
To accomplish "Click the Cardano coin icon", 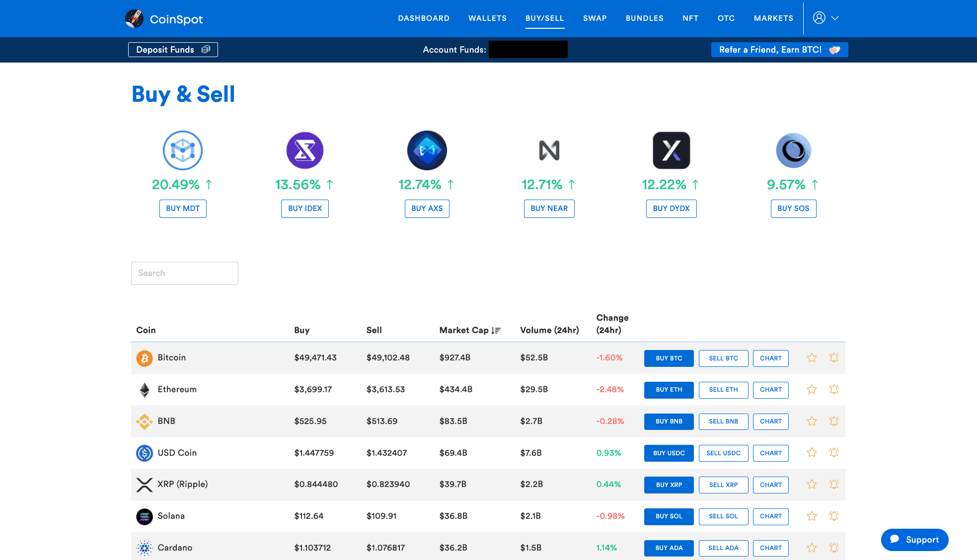I will tap(145, 548).
